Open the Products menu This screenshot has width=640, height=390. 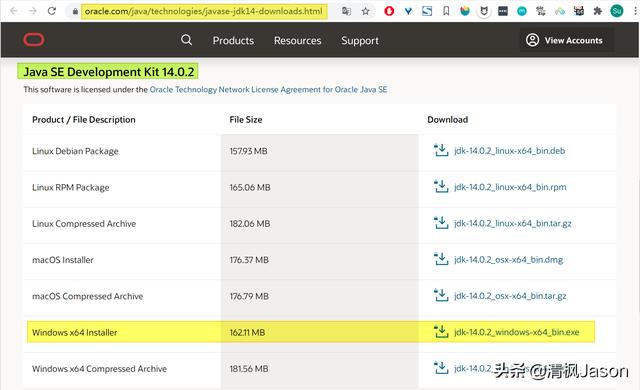pos(233,40)
